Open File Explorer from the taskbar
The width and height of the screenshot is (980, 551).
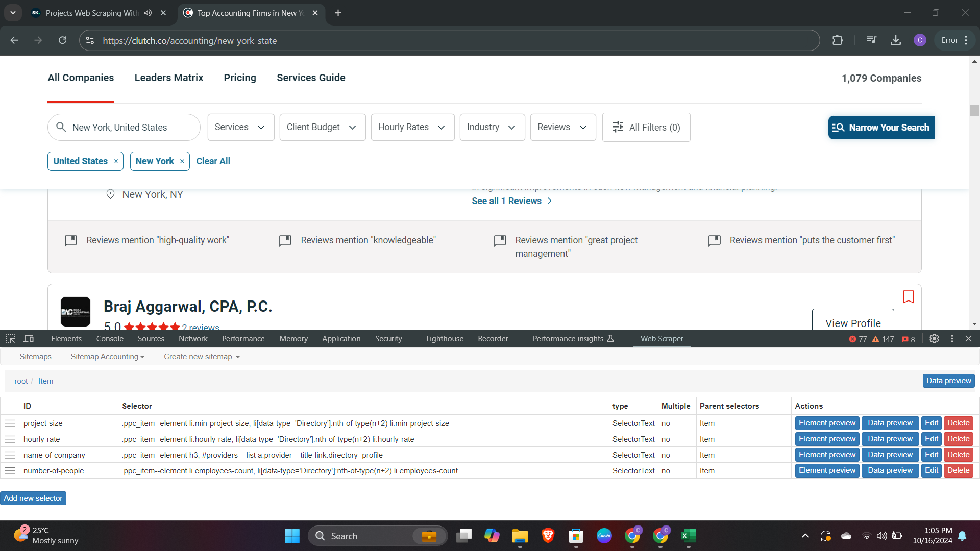pos(520,536)
